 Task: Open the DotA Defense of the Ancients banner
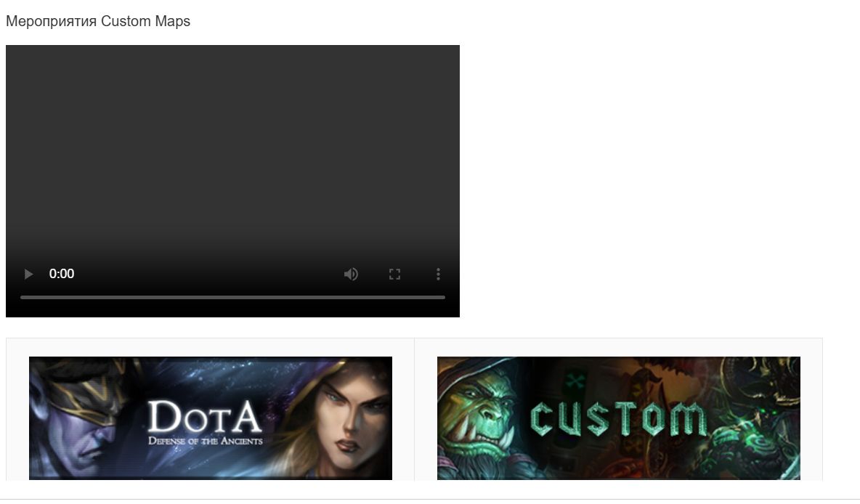coord(211,418)
